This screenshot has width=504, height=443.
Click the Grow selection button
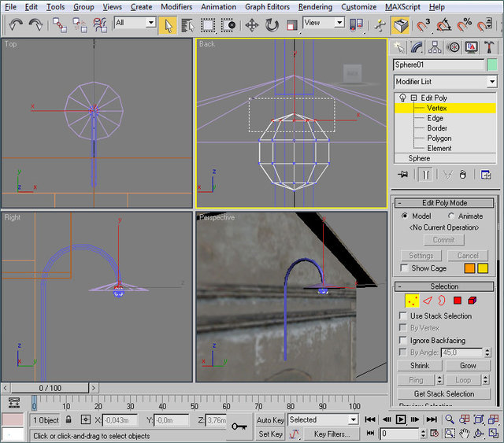pyautogui.click(x=468, y=366)
